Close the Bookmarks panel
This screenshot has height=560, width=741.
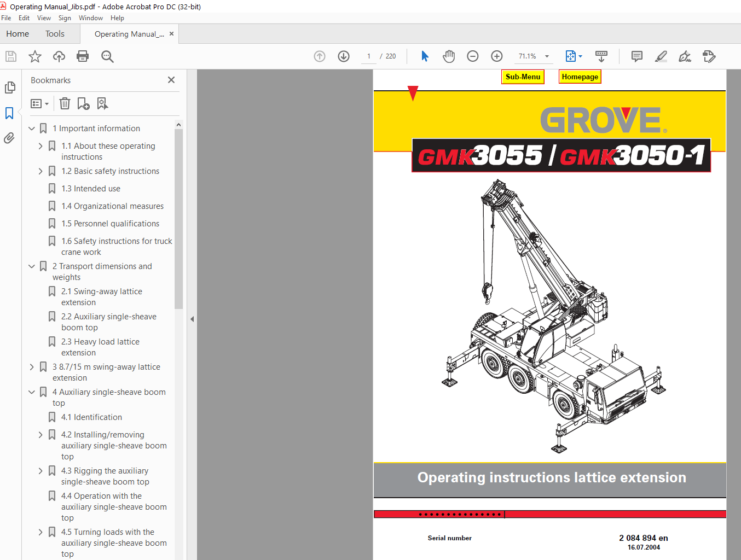[171, 80]
